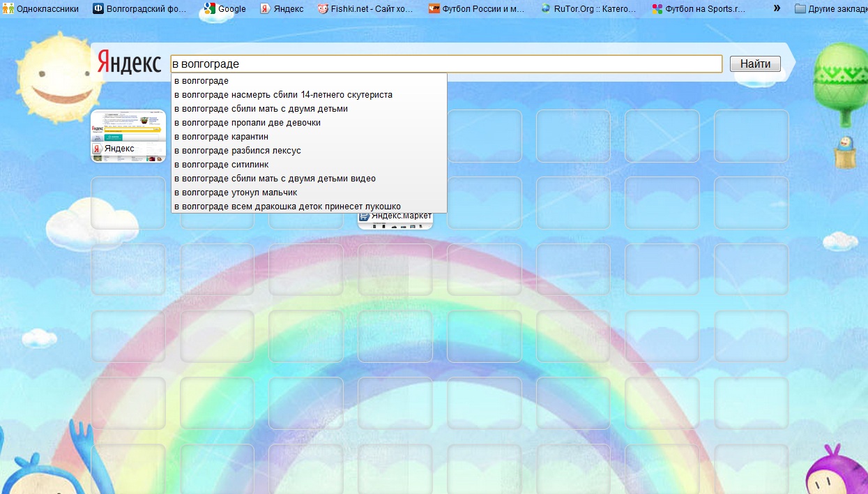Open the Fishki.net bookmark

pos(365,9)
